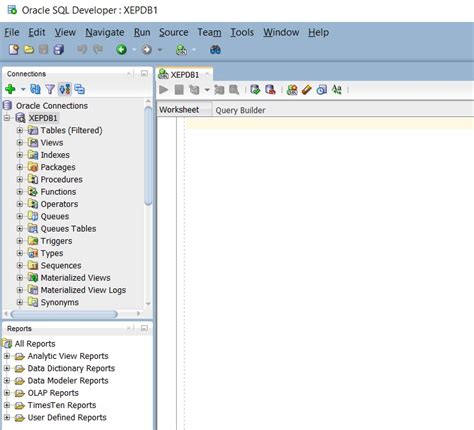Click the Refresh connections icon
Image resolution: width=474 pixels, height=430 pixels.
[35, 89]
